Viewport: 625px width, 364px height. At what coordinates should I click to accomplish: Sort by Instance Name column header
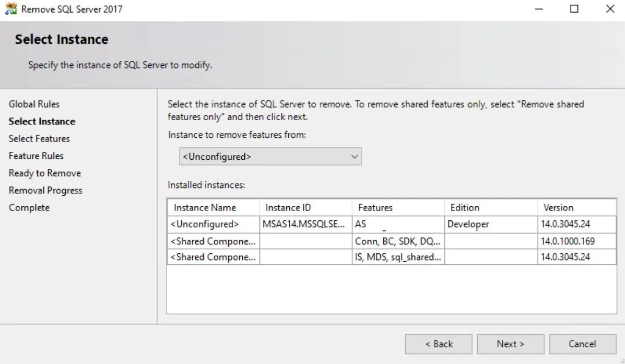tap(214, 208)
